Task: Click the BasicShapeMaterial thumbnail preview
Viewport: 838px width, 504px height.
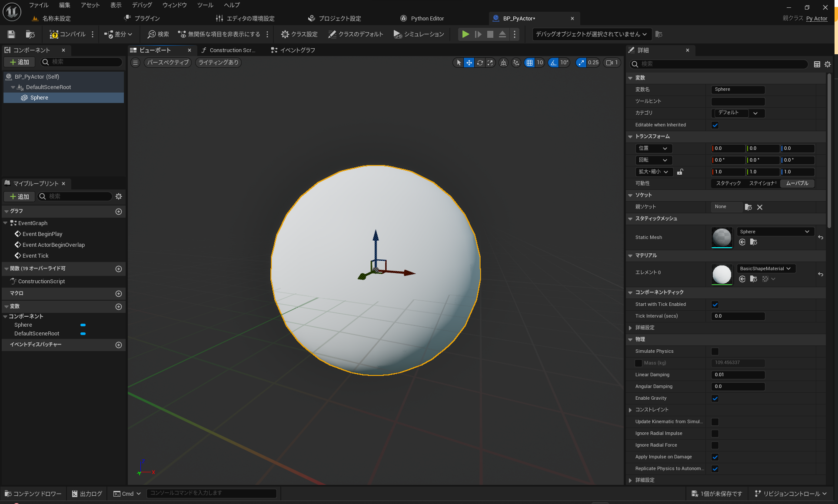Action: pyautogui.click(x=722, y=274)
